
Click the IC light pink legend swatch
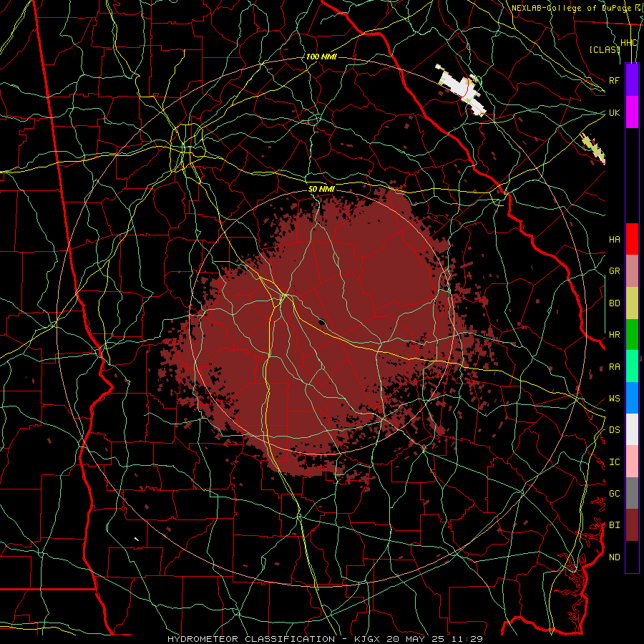(x=632, y=462)
